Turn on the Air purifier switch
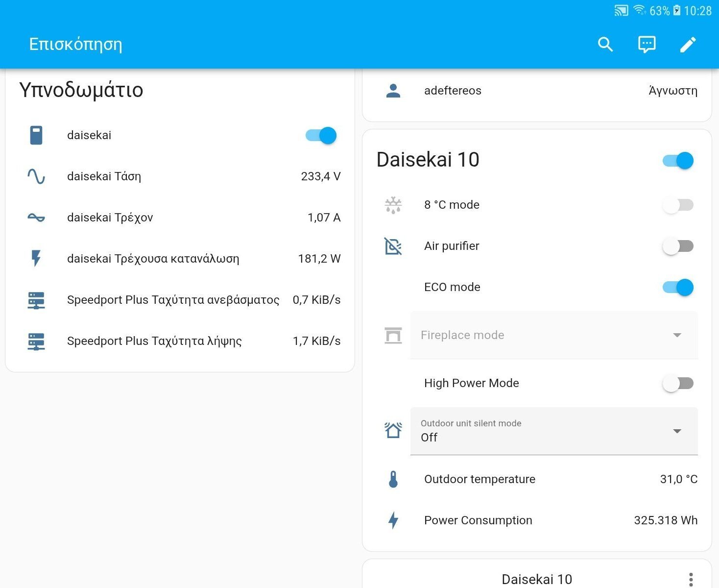The width and height of the screenshot is (719, 588). click(x=678, y=246)
